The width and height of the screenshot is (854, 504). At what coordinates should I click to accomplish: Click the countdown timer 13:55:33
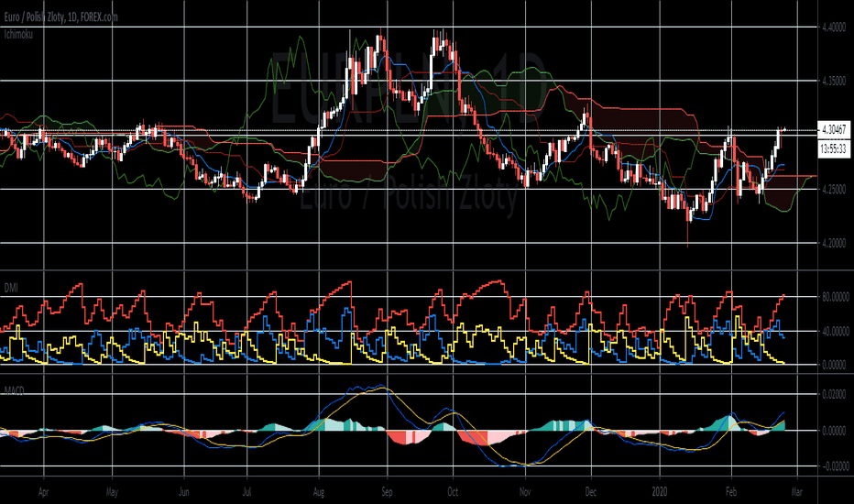[x=835, y=148]
